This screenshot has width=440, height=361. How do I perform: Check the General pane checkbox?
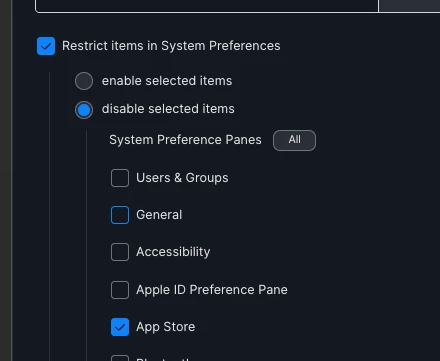(120, 215)
